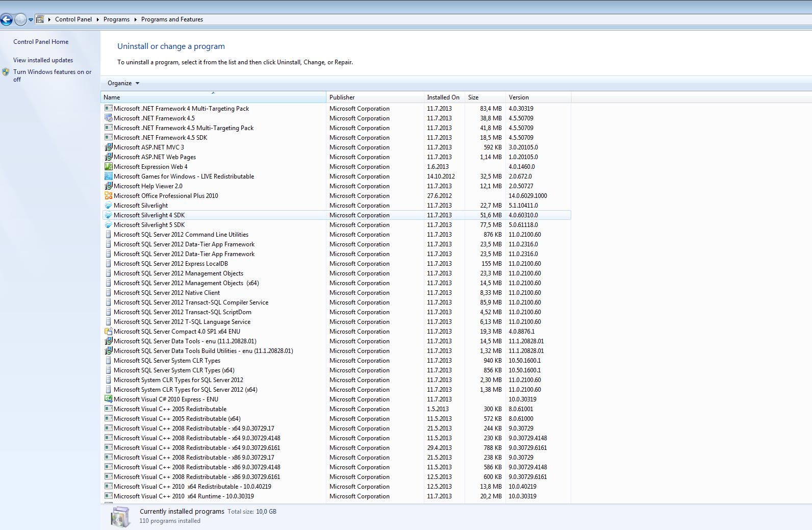Select Microsoft Visual C++ 2005 Redistributable row

[337, 409]
